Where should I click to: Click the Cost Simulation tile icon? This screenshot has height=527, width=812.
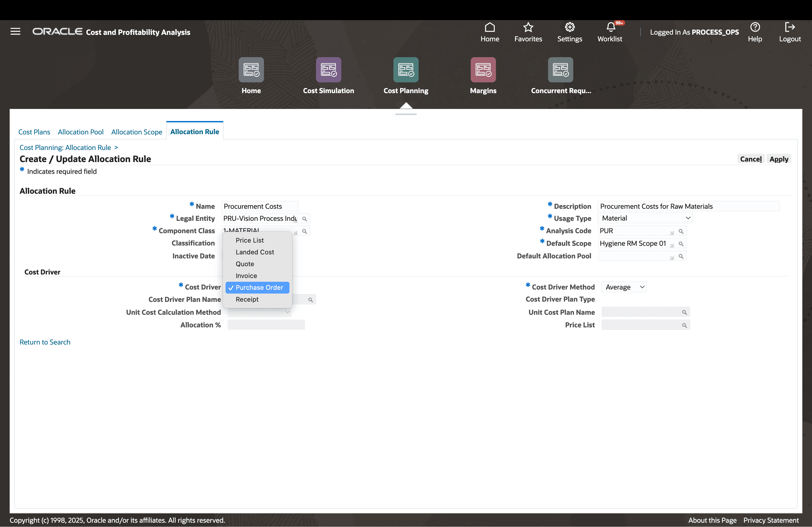click(328, 69)
